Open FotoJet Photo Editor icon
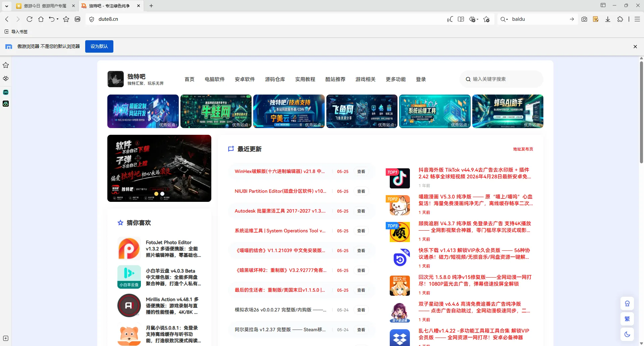 click(129, 248)
